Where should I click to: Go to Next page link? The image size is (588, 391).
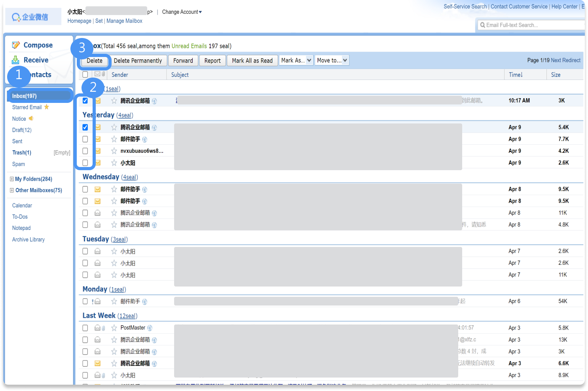click(x=556, y=60)
